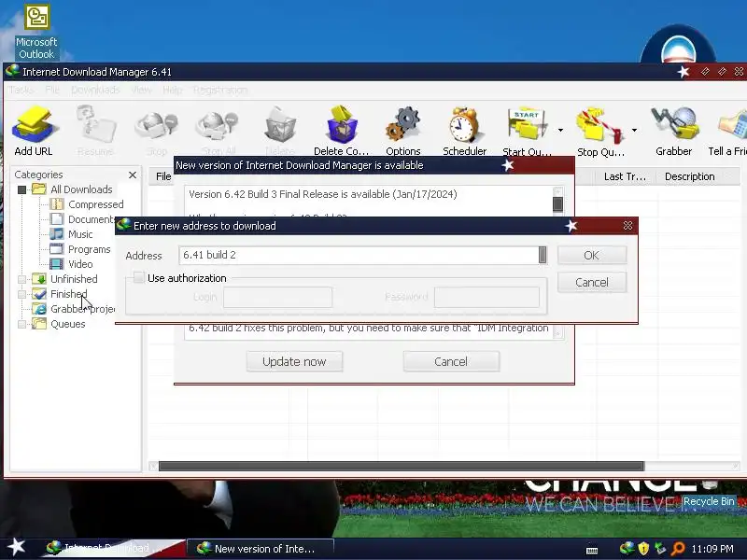This screenshot has height=560, width=747.
Task: Click the Last Try column header
Action: point(625,176)
